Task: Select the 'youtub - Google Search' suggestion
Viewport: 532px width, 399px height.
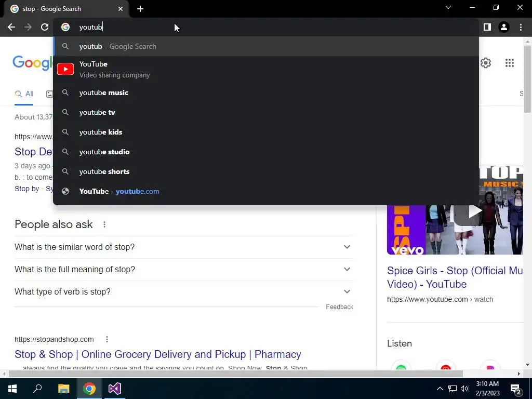Action: pyautogui.click(x=266, y=46)
